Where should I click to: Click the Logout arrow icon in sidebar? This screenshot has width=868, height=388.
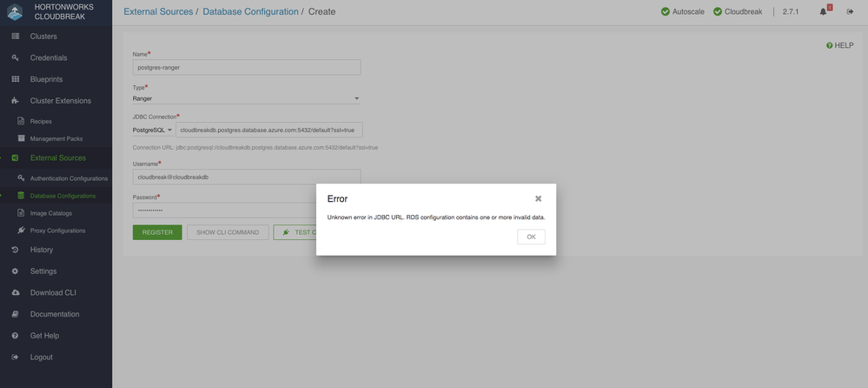(16, 357)
